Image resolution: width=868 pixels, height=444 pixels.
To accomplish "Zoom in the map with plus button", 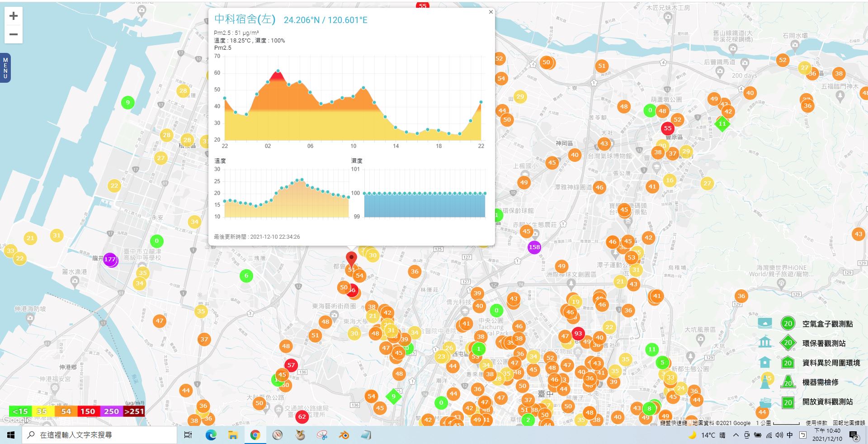I will (x=14, y=16).
